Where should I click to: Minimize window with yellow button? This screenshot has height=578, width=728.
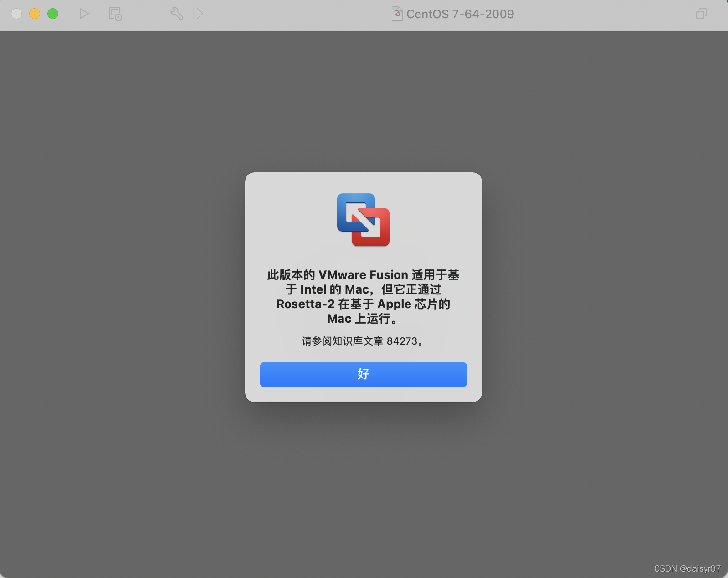pyautogui.click(x=35, y=14)
